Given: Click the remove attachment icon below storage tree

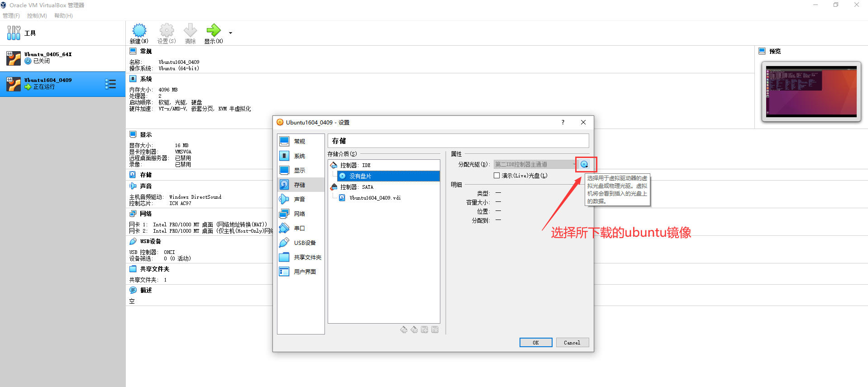Looking at the screenshot, I should click(435, 330).
